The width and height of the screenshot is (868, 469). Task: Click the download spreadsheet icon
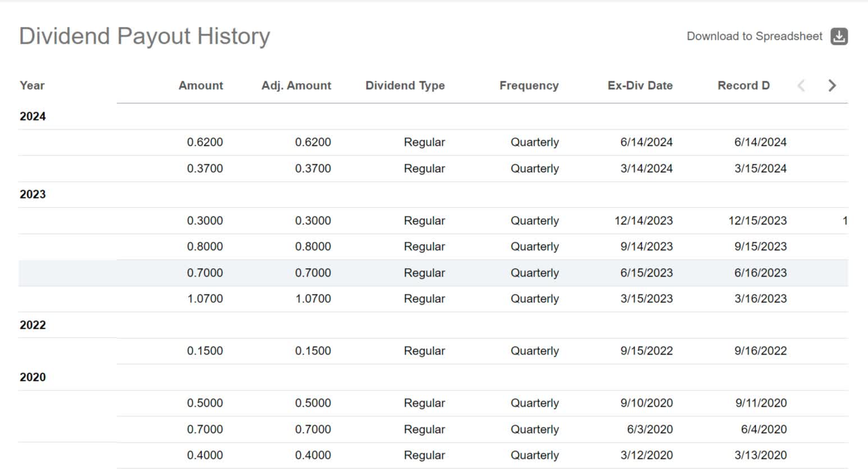tap(839, 36)
